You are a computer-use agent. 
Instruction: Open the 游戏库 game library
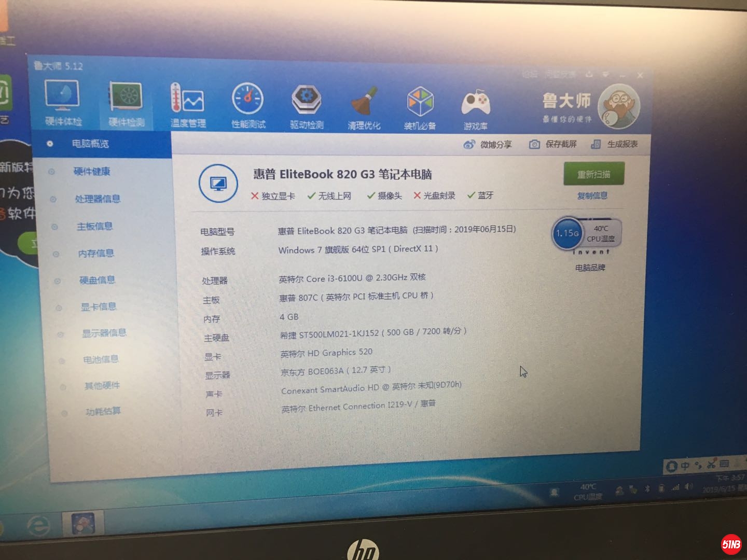click(476, 110)
